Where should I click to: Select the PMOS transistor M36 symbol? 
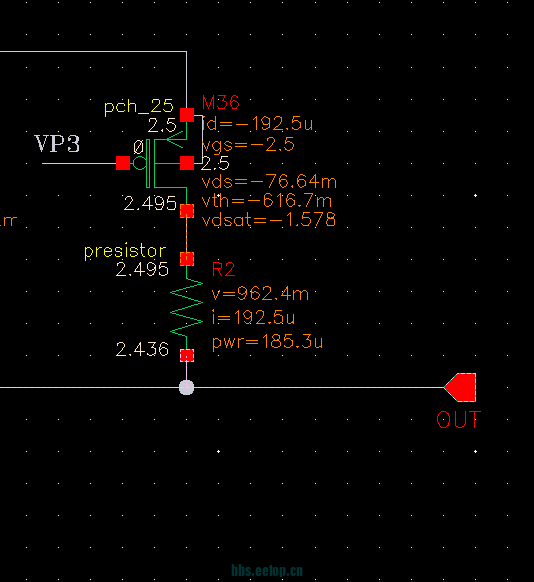tap(162, 163)
